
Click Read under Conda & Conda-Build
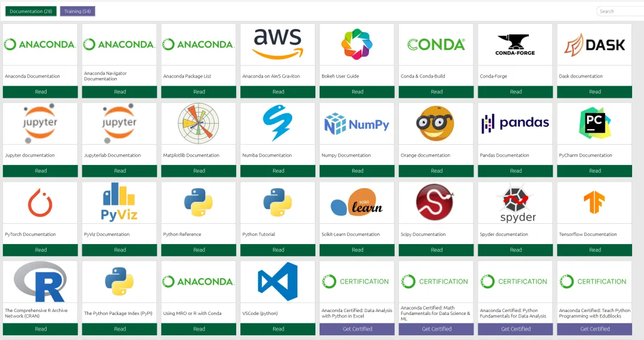[x=436, y=92]
